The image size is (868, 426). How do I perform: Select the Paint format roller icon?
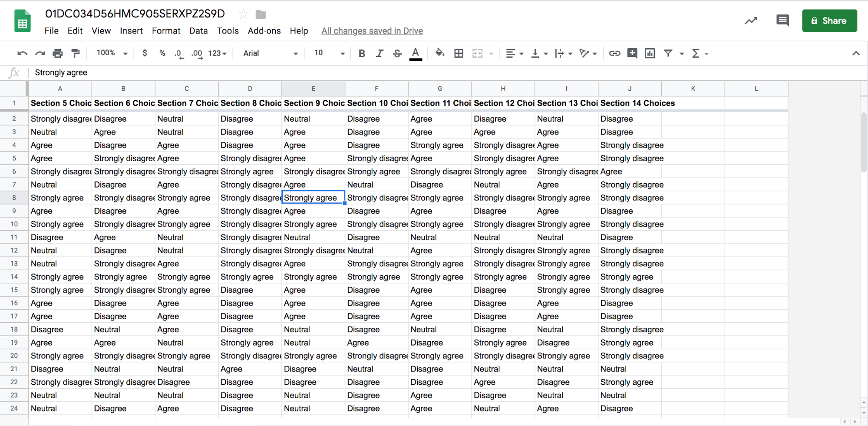click(76, 53)
